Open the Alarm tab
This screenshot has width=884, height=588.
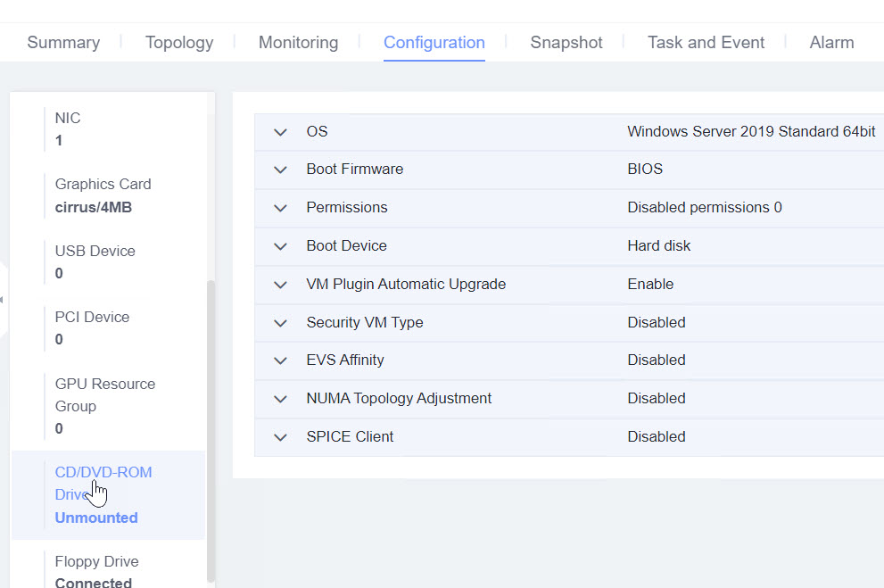pos(831,42)
